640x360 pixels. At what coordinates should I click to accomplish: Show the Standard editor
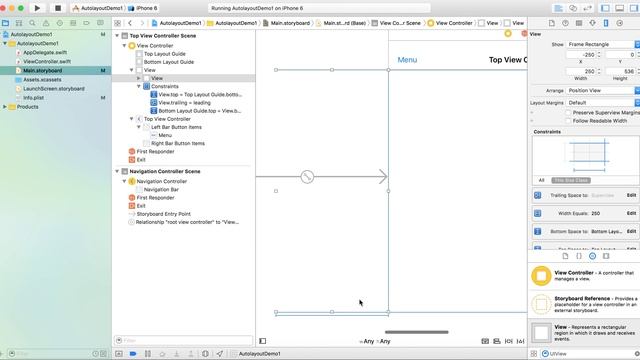(x=558, y=8)
